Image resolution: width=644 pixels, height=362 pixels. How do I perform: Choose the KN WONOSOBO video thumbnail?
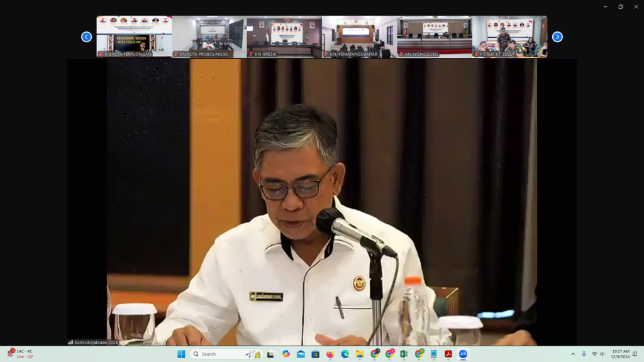435,36
